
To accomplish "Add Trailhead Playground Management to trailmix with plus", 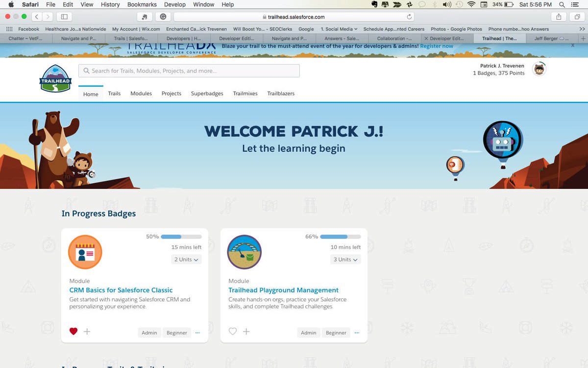I will (x=246, y=332).
